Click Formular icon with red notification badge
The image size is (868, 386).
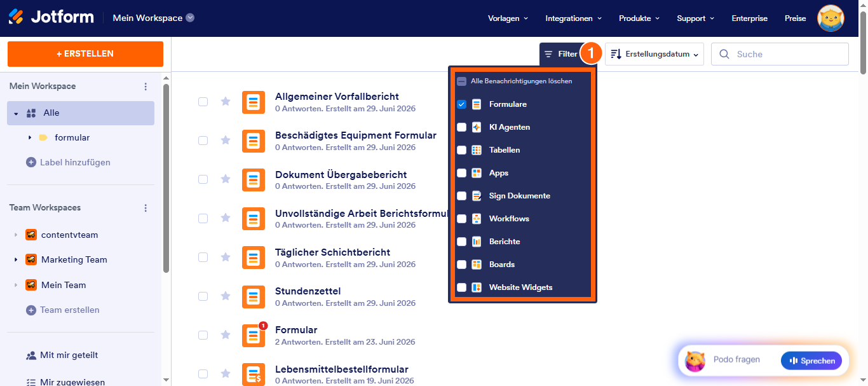[x=254, y=335]
